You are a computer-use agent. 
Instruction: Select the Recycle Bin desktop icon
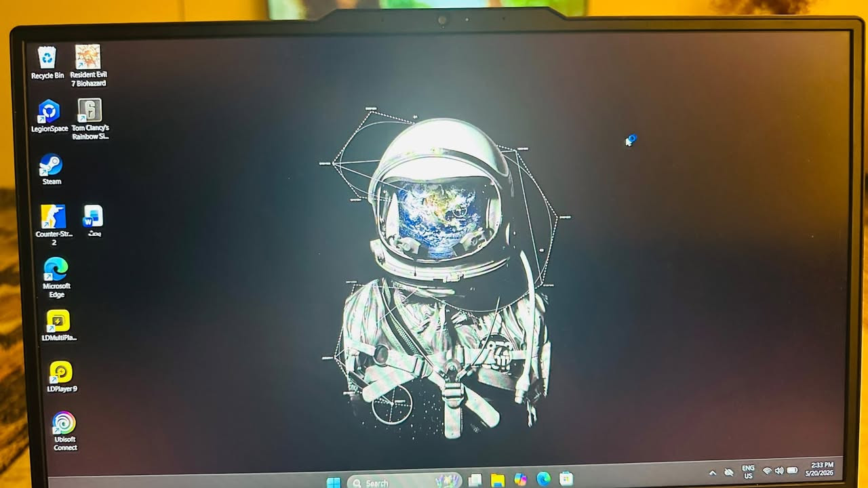47,62
